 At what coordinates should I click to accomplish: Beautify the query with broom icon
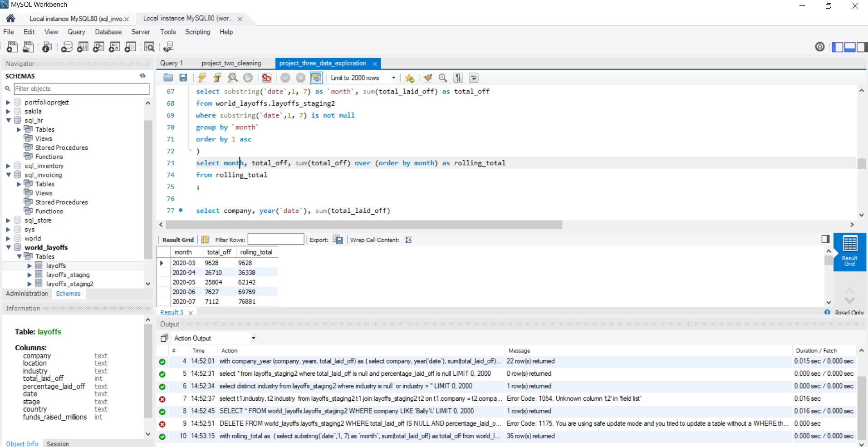point(427,78)
